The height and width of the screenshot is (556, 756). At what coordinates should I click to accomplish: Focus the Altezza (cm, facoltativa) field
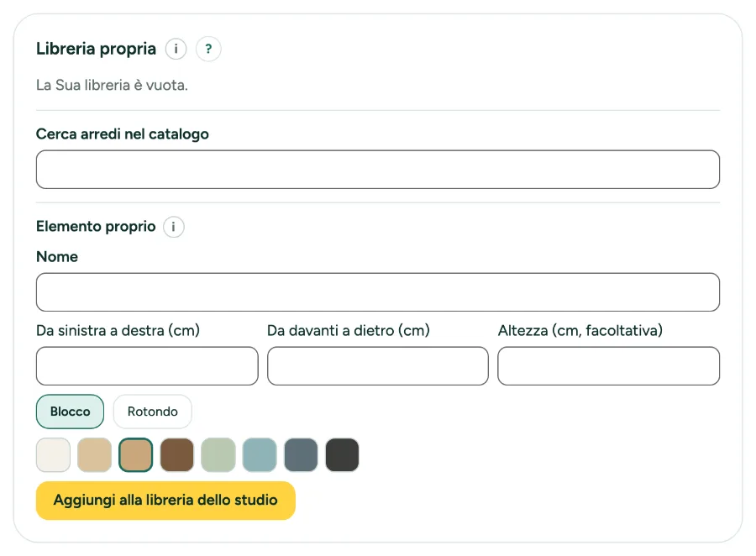tap(608, 366)
